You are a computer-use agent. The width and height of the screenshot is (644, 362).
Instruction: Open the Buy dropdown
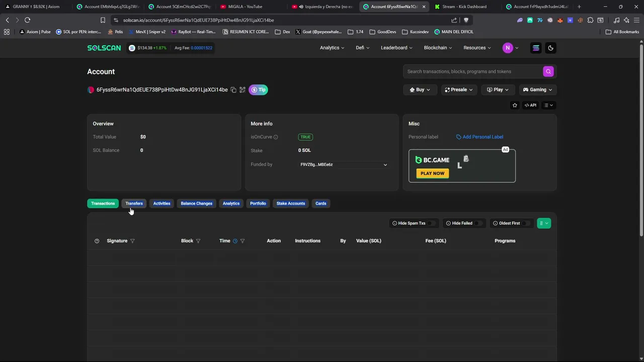(x=420, y=89)
